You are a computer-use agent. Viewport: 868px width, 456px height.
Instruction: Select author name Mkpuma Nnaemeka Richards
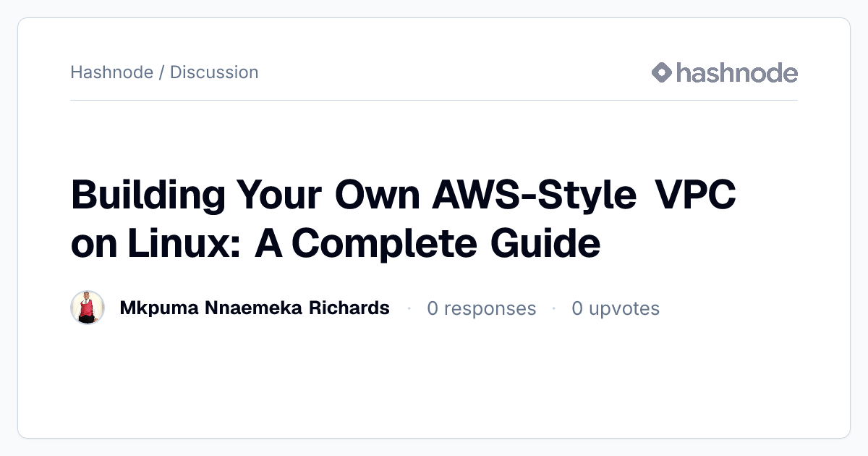click(x=255, y=308)
